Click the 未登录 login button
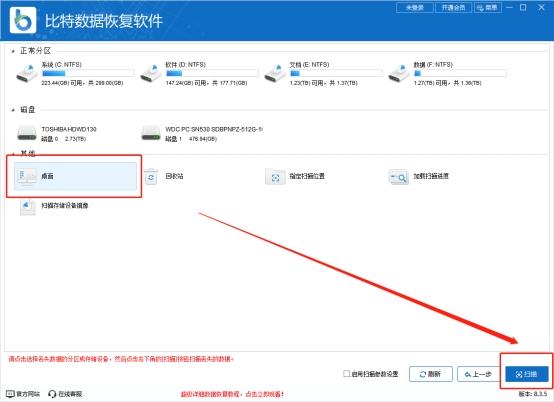This screenshot has width=554, height=402. pyautogui.click(x=415, y=7)
